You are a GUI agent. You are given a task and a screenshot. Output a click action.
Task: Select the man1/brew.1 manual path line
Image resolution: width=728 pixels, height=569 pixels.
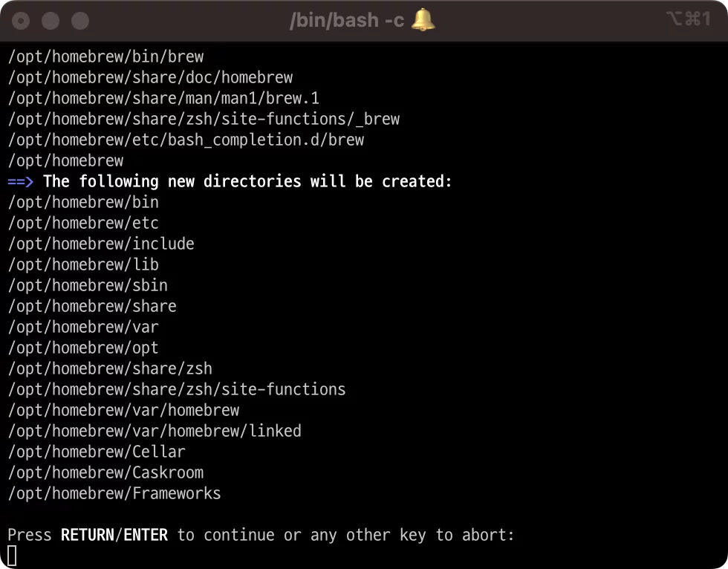(x=163, y=97)
